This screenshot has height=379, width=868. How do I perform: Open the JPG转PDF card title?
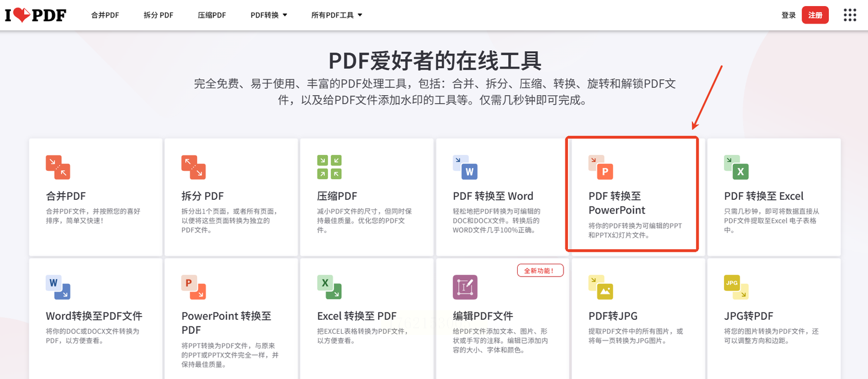[749, 316]
